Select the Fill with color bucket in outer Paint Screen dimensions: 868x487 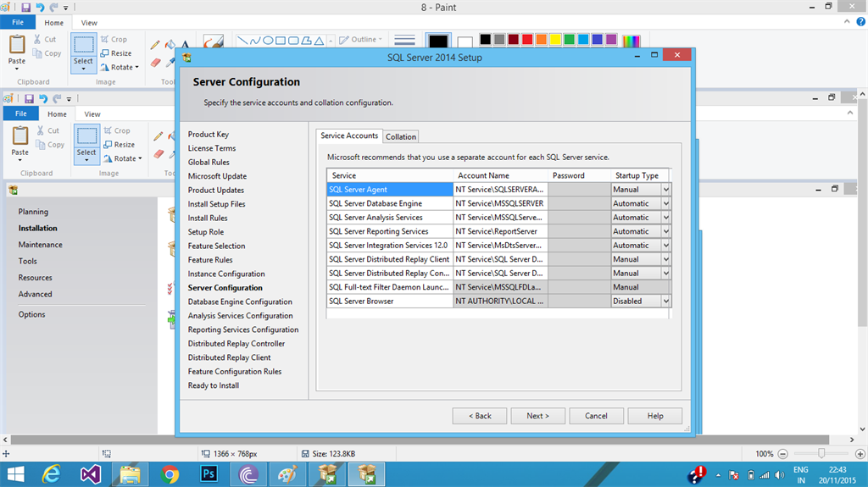[170, 44]
